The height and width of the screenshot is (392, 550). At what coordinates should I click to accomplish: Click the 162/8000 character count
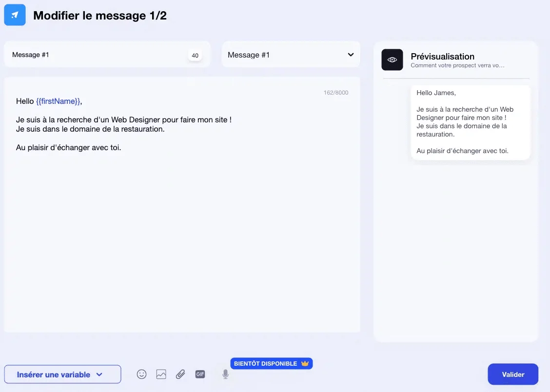[335, 93]
